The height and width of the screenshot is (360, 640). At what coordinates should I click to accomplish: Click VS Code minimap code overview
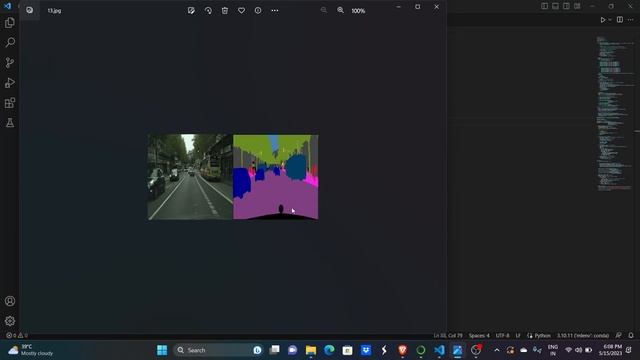(x=614, y=113)
